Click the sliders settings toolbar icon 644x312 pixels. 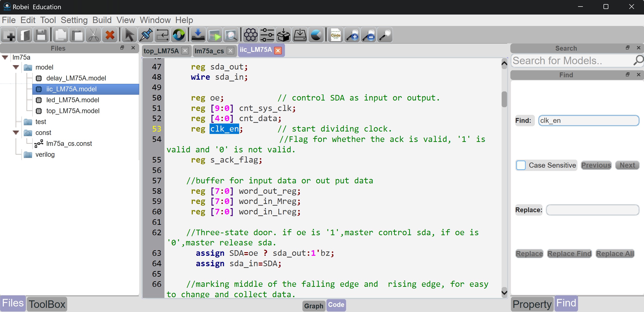(267, 35)
